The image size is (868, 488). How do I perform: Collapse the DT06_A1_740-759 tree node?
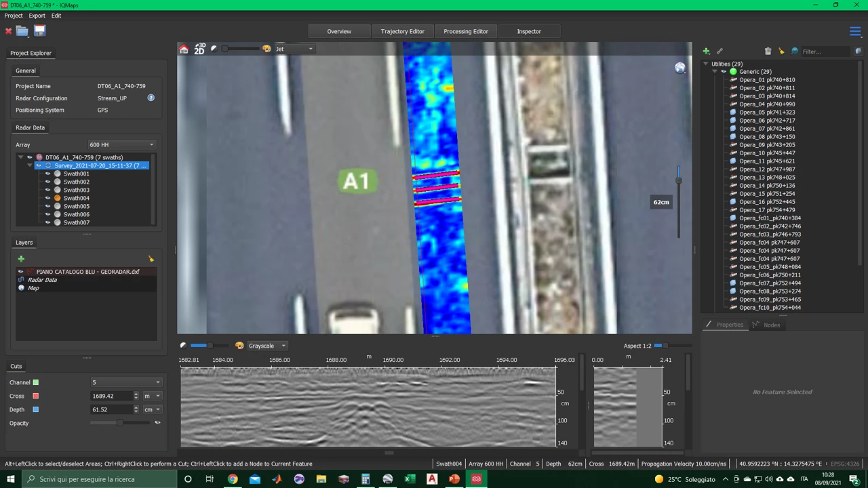click(x=20, y=157)
